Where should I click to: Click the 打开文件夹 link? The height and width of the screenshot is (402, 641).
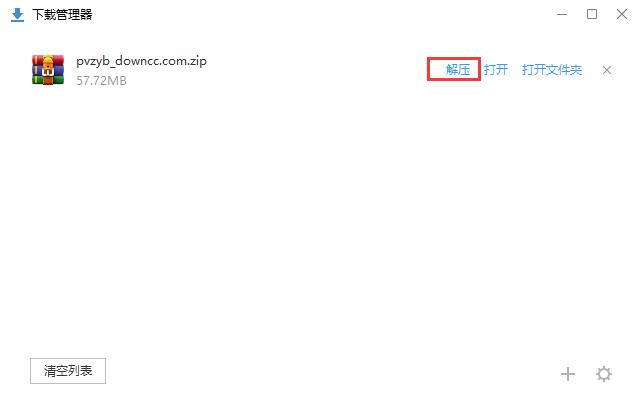(x=551, y=70)
